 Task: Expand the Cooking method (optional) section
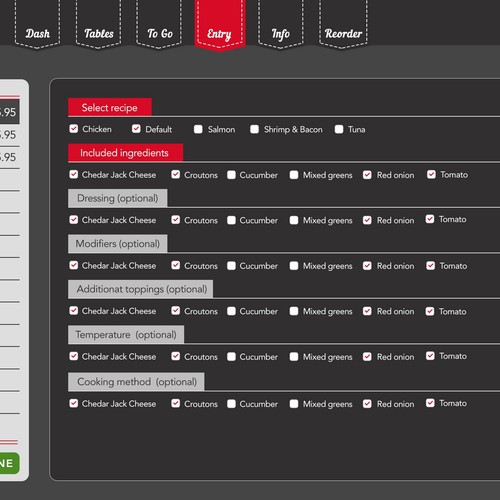pyautogui.click(x=136, y=381)
